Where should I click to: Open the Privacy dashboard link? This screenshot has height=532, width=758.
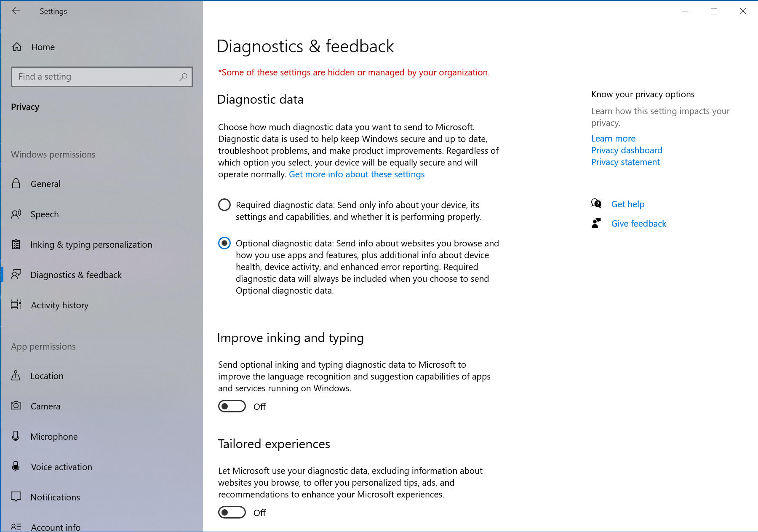[627, 150]
